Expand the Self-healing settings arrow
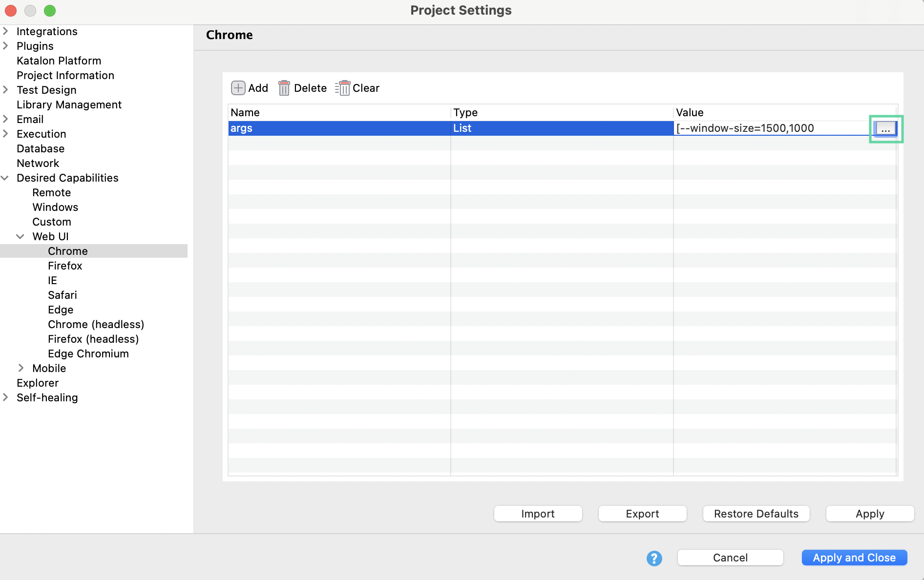Image resolution: width=924 pixels, height=580 pixels. click(x=6, y=397)
